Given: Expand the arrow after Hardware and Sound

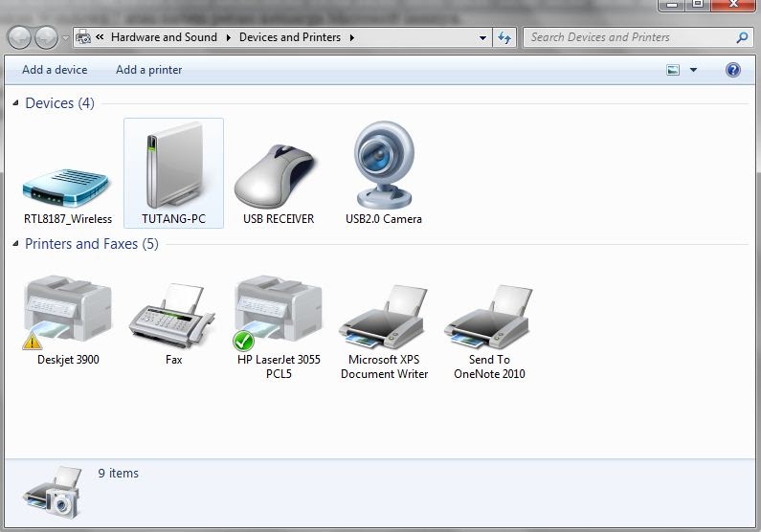Looking at the screenshot, I should point(228,37).
